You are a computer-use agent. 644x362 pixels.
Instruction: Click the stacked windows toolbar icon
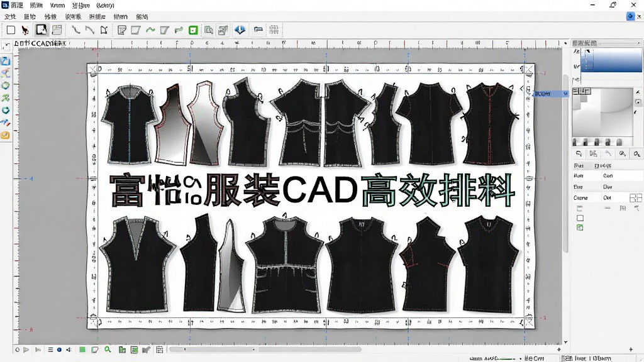tap(223, 30)
